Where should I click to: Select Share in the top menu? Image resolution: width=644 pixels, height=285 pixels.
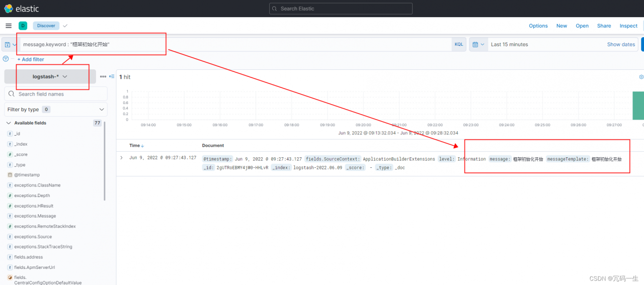(604, 26)
